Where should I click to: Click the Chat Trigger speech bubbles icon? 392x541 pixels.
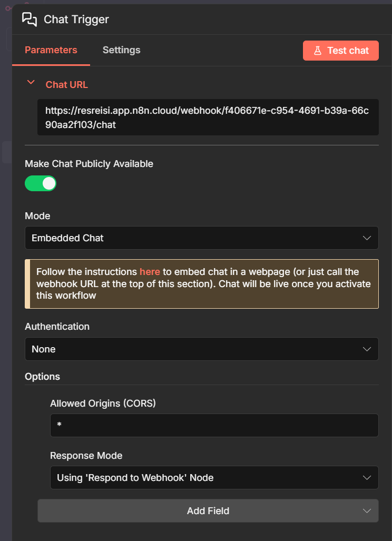[30, 19]
